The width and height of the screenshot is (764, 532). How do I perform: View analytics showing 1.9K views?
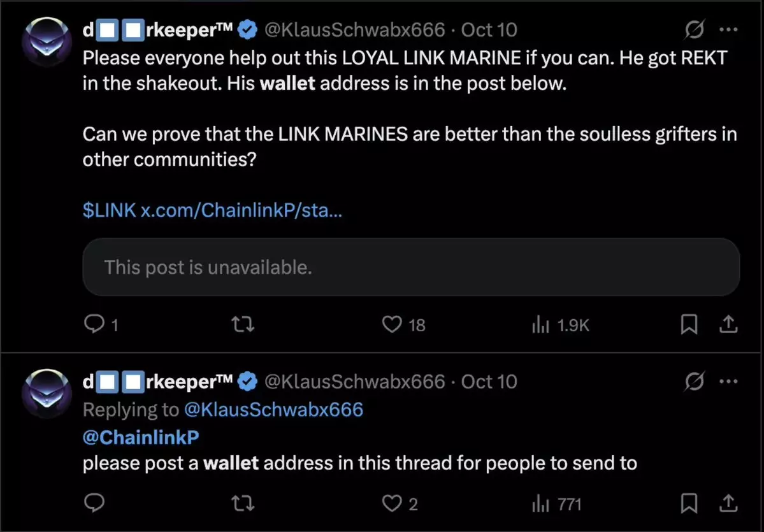pyautogui.click(x=540, y=325)
